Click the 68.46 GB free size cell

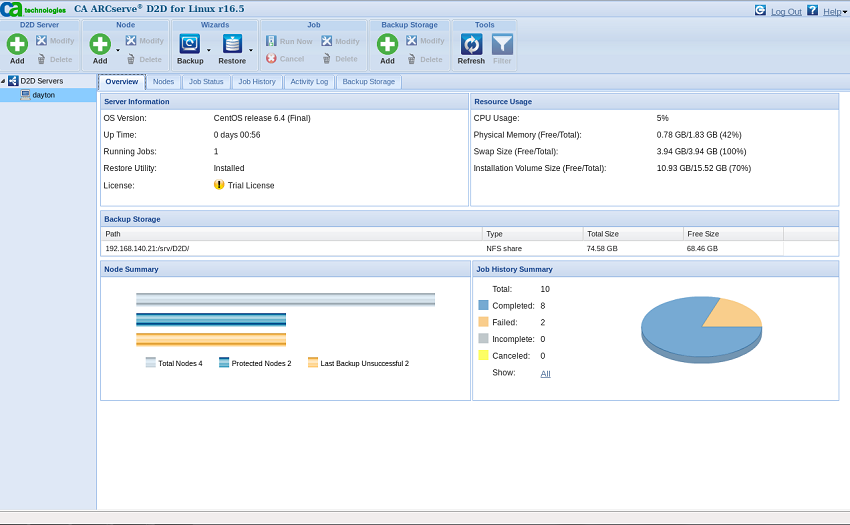pyautogui.click(x=702, y=248)
